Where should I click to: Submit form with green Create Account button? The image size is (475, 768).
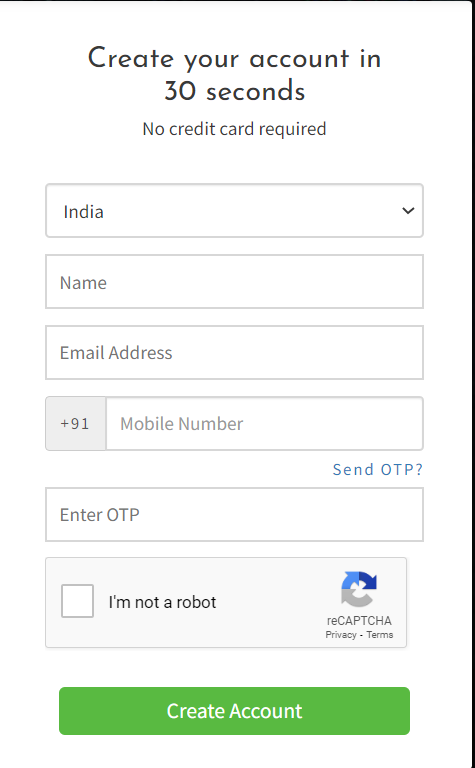pos(235,711)
